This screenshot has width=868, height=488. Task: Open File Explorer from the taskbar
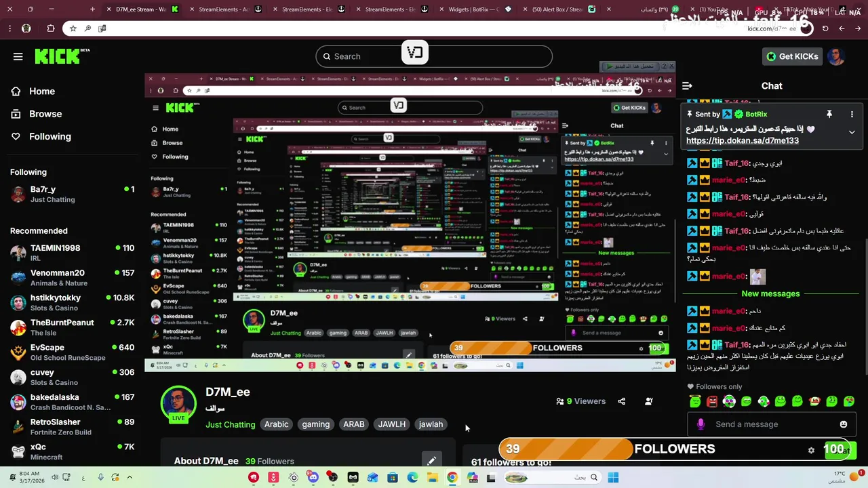pos(432,477)
